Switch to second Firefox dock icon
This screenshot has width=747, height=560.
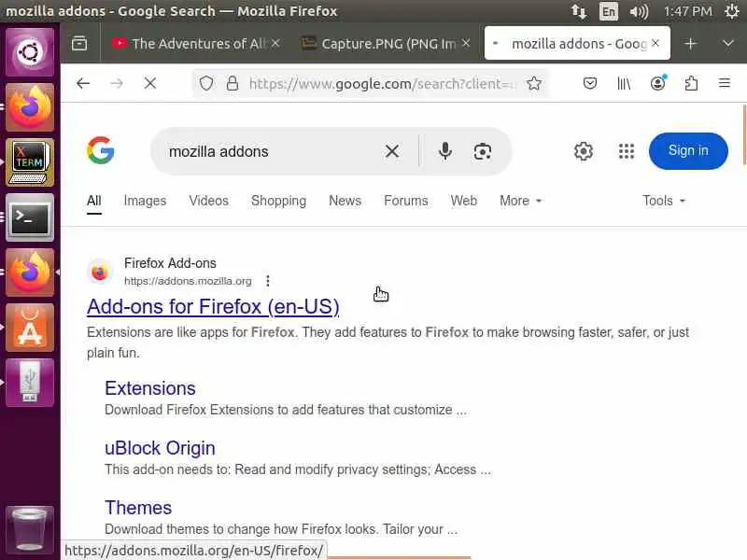(30, 273)
